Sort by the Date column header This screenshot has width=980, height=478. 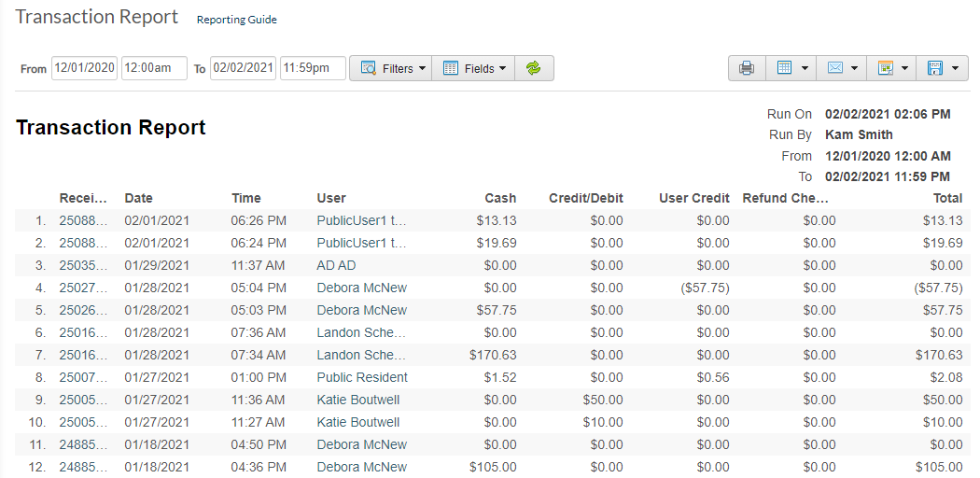click(139, 198)
